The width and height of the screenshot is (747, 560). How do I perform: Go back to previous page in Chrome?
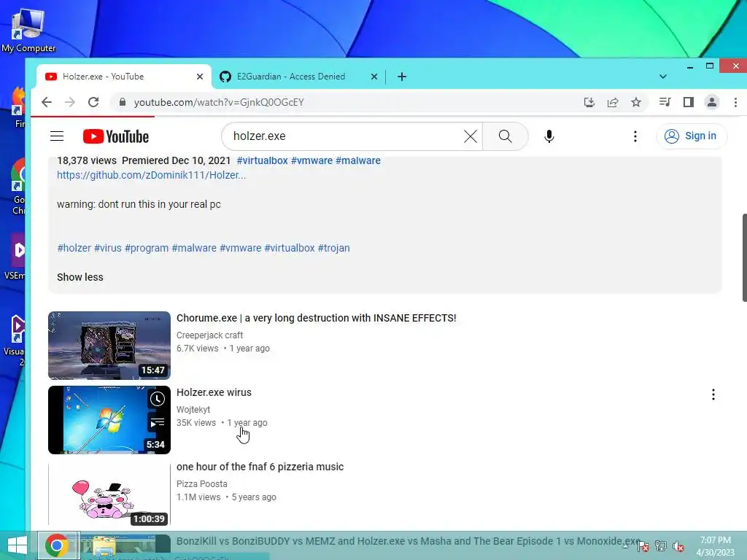46,102
